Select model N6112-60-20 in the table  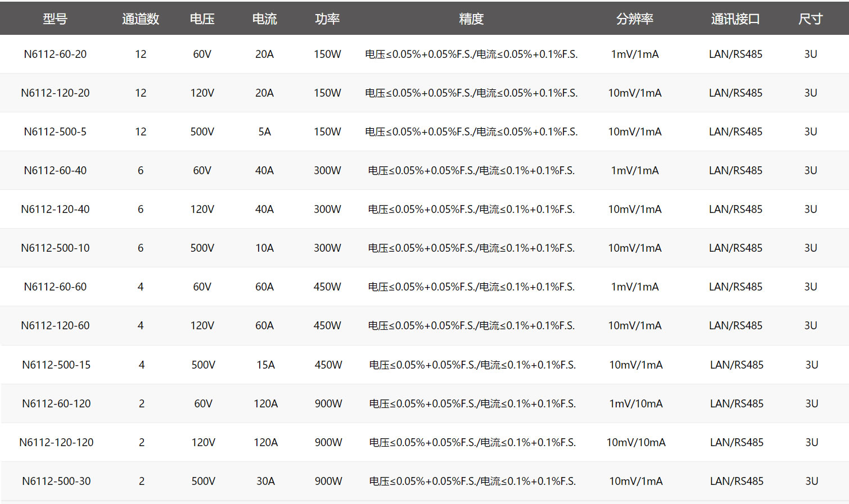coord(55,55)
